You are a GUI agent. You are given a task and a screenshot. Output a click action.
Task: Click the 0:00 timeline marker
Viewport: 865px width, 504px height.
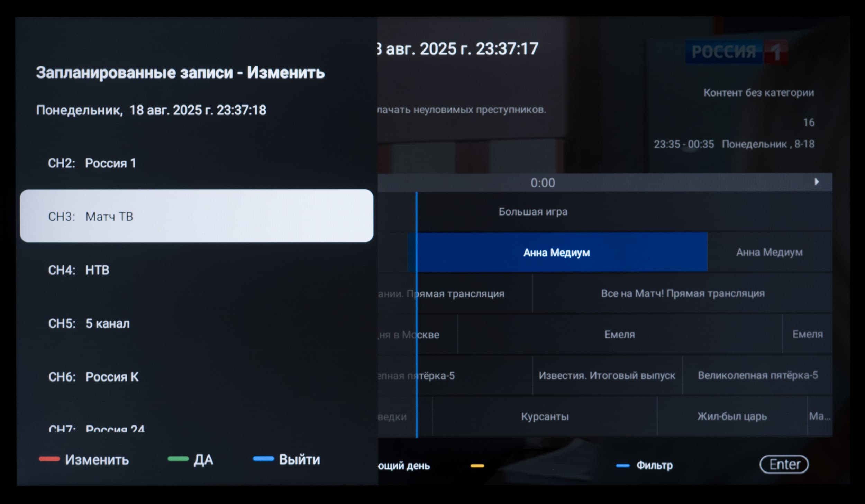pyautogui.click(x=543, y=183)
